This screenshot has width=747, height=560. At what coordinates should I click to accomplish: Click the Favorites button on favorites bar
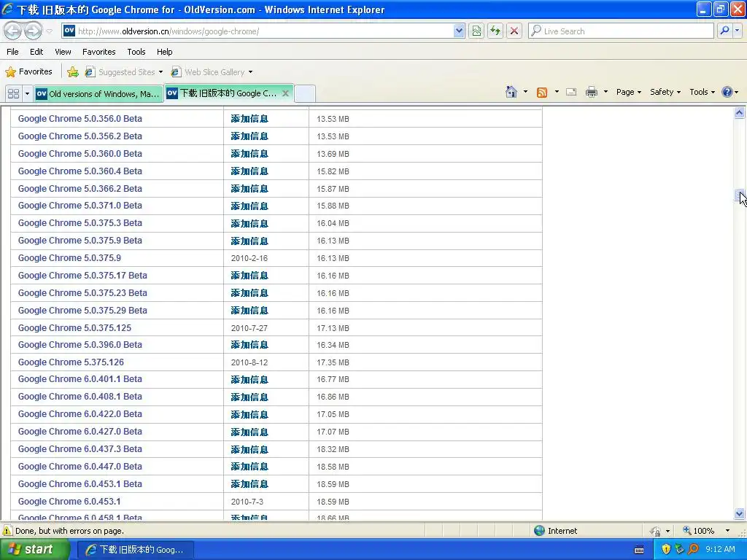pyautogui.click(x=28, y=72)
